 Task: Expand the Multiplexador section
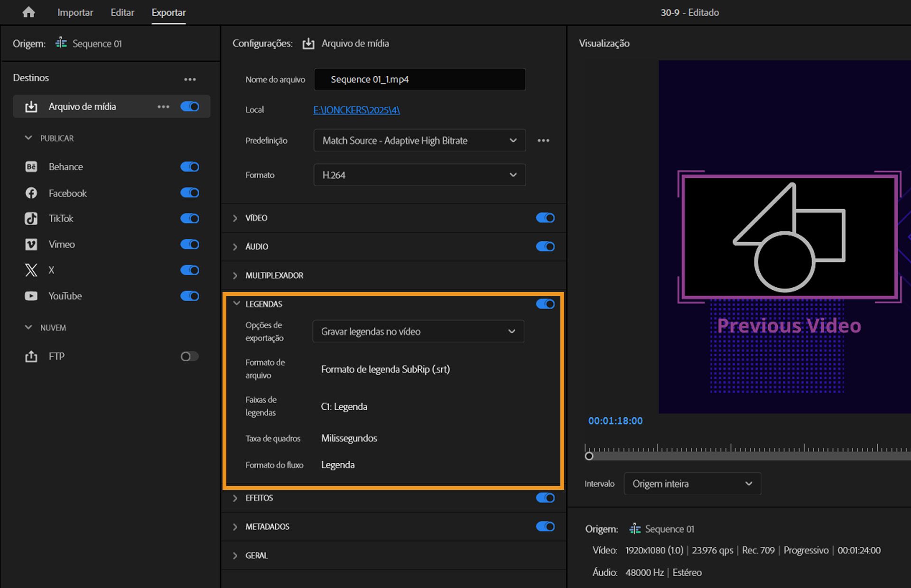pos(235,275)
